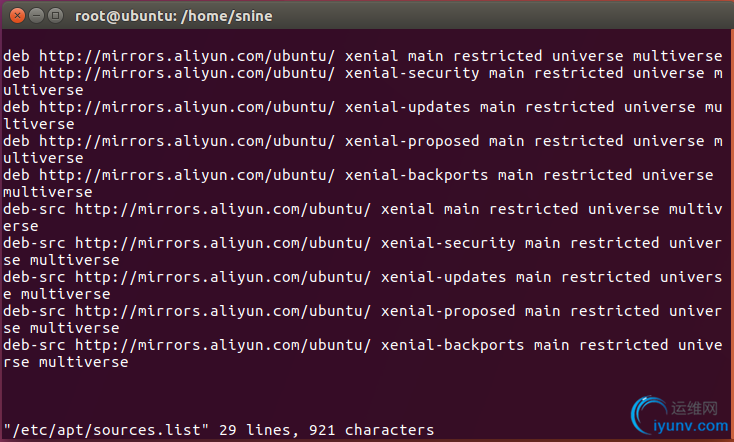The width and height of the screenshot is (734, 442).
Task: Click the mirrors.aliyun.com URL in first line
Action: coord(187,56)
